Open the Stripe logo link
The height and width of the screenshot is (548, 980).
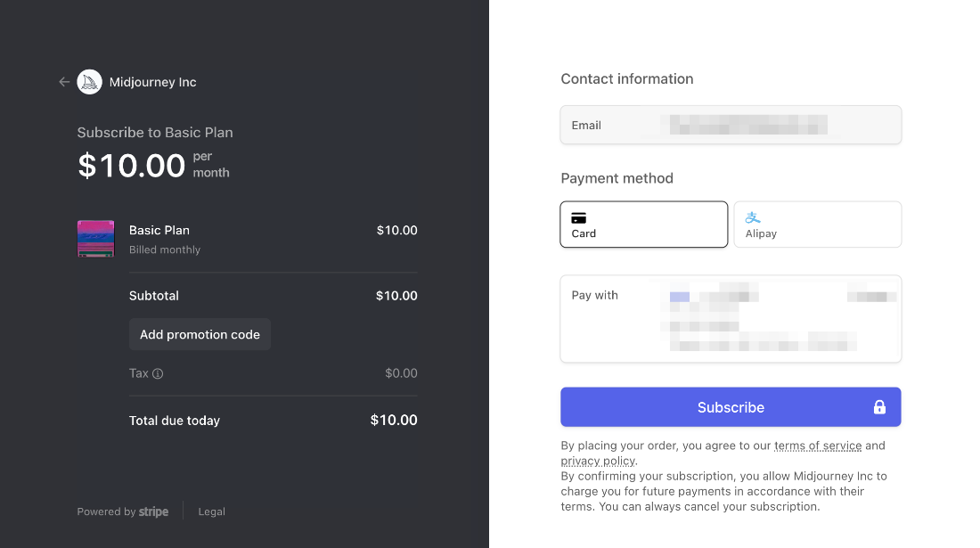pos(154,511)
